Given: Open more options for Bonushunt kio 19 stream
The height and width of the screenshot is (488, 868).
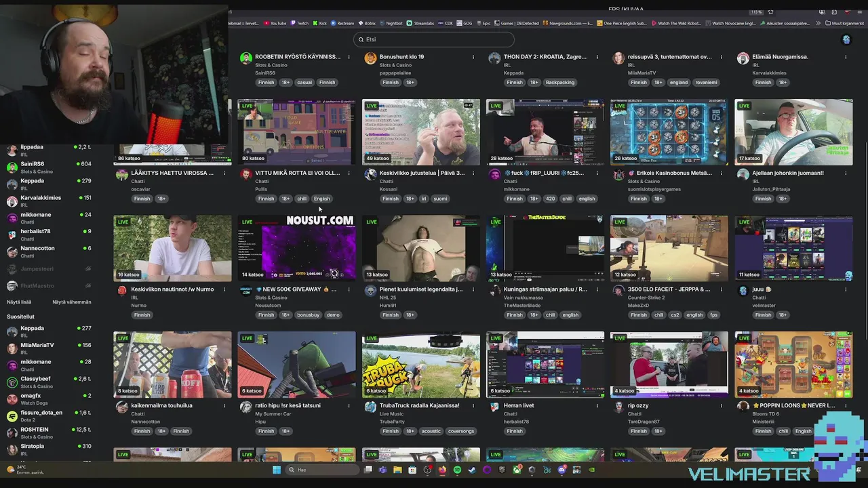Looking at the screenshot, I should [x=473, y=57].
